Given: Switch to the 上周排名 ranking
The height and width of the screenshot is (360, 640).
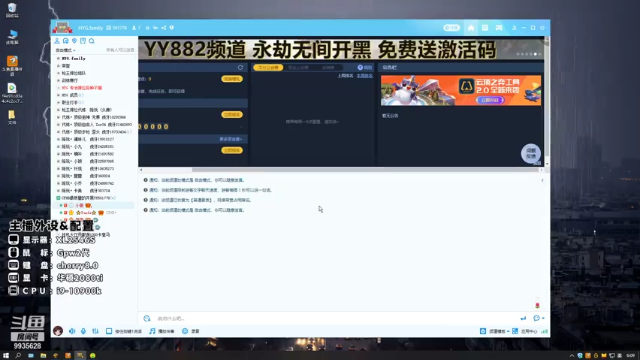Looking at the screenshot, I should pyautogui.click(x=345, y=76).
